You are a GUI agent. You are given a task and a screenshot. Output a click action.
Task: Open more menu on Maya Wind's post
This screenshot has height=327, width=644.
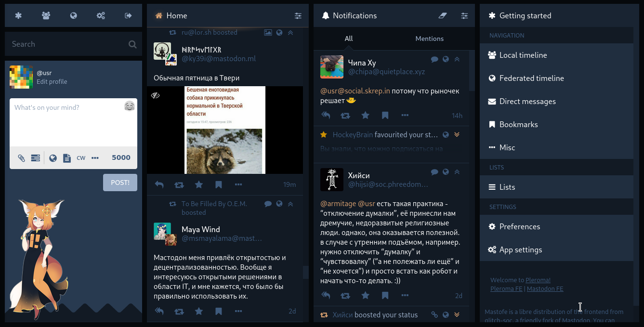(238, 312)
